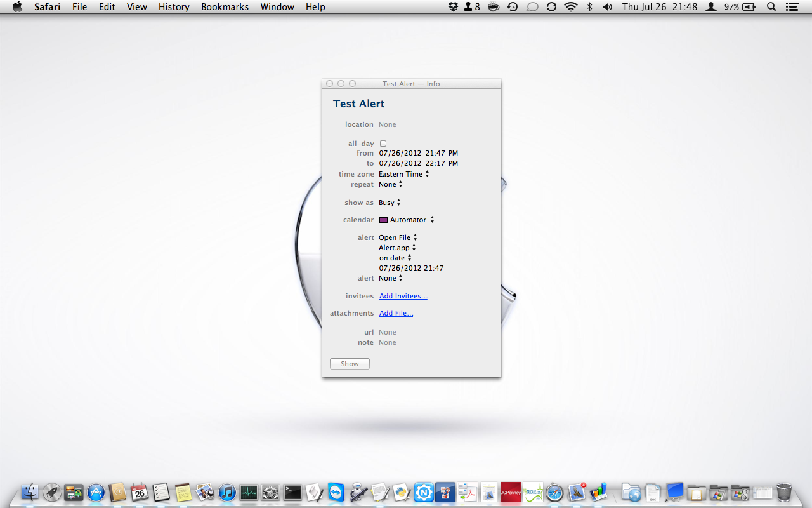The image size is (812, 508).
Task: Open the Wi-Fi status menu
Action: click(x=571, y=7)
